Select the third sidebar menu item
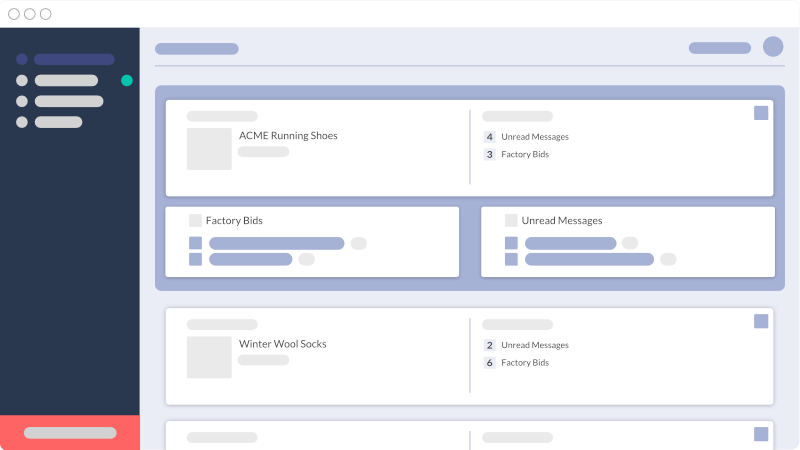The width and height of the screenshot is (800, 450). coord(60,101)
